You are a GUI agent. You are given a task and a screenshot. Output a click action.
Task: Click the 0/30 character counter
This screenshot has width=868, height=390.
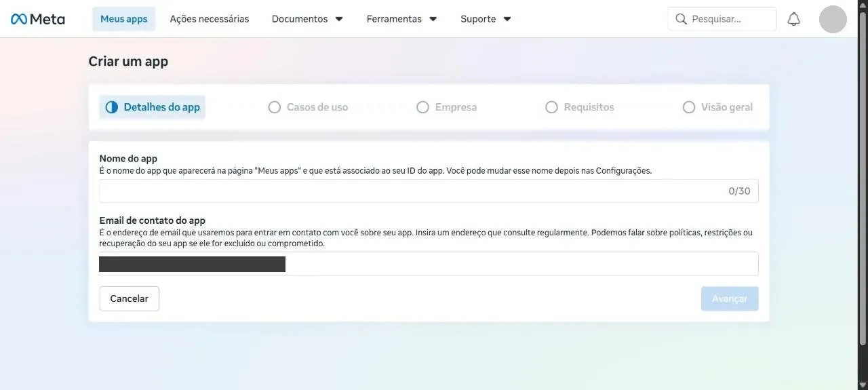coord(739,191)
